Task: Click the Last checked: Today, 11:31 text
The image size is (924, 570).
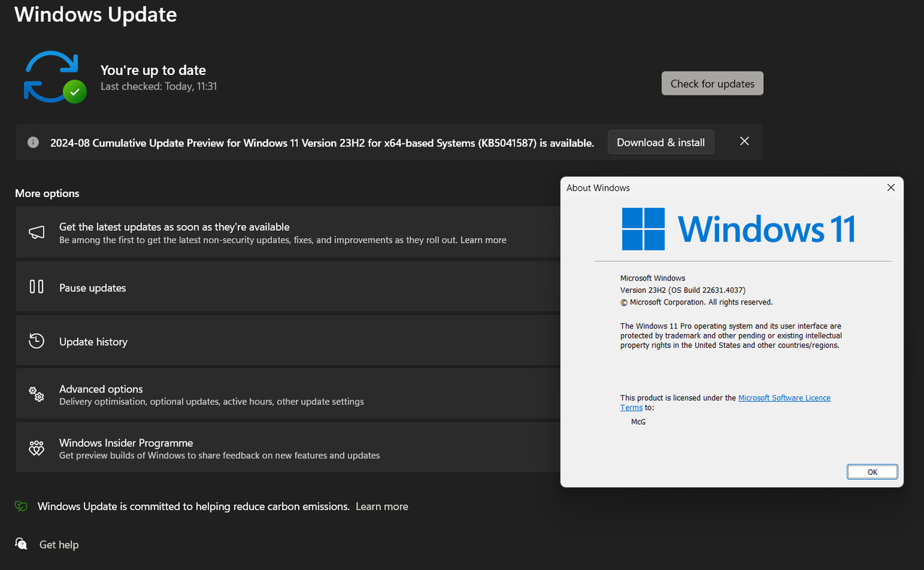Action: click(159, 87)
